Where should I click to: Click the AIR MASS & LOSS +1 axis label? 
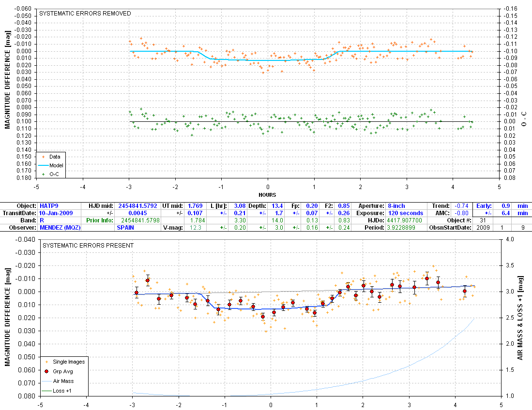tap(520, 318)
